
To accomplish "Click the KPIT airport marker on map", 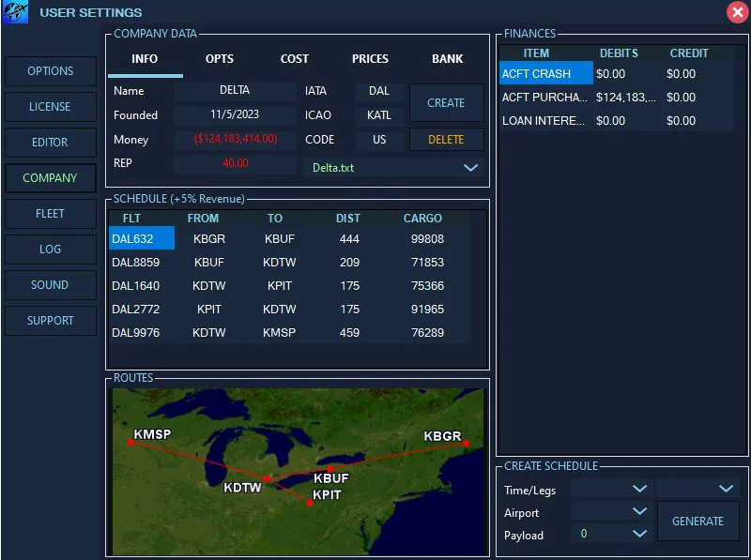I will click(310, 503).
